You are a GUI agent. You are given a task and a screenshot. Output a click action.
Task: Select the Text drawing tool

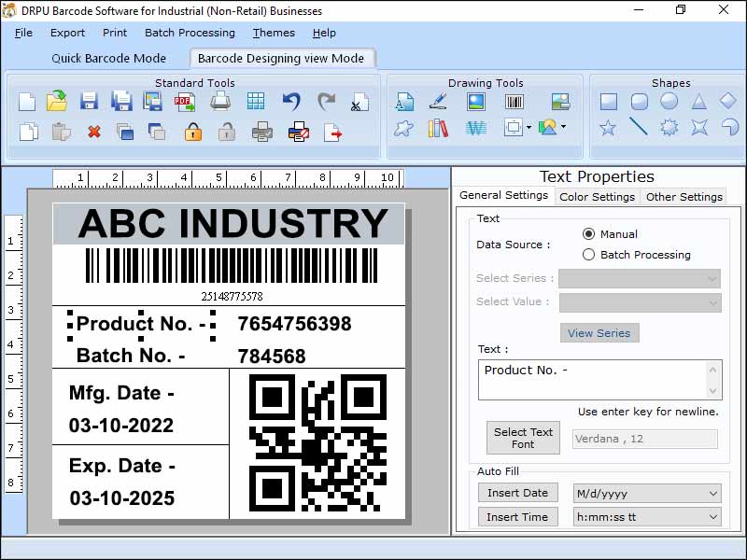pos(404,101)
